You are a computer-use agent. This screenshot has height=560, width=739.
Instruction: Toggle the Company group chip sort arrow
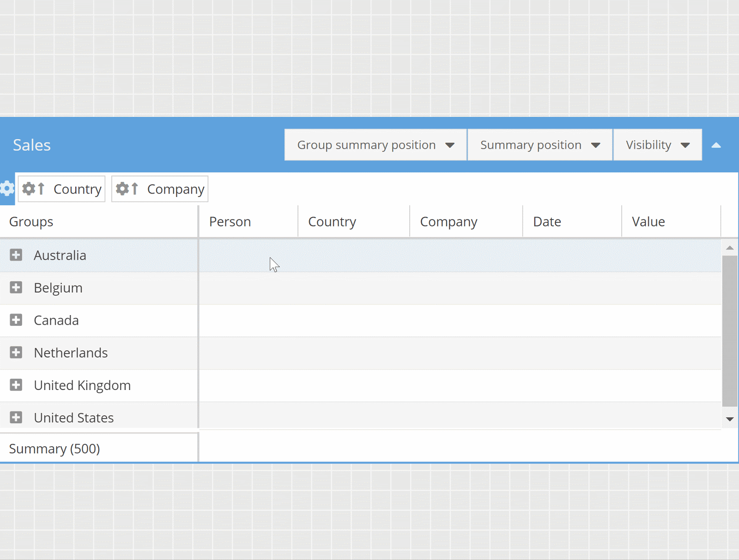(x=135, y=189)
